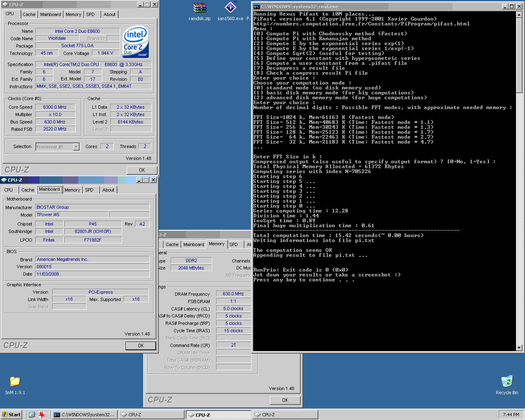
Task: Click the BIOS date '11/03/2008'
Action: tap(92, 274)
